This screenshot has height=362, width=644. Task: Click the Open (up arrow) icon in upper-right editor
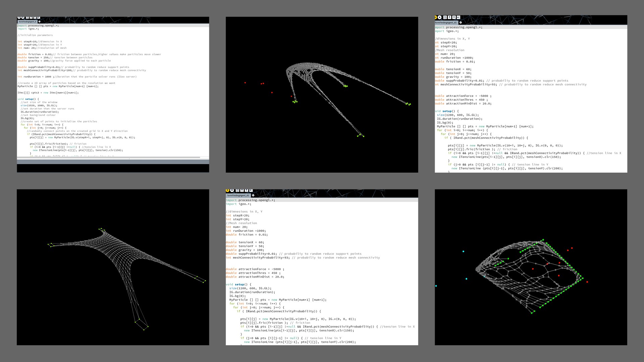[x=449, y=17]
